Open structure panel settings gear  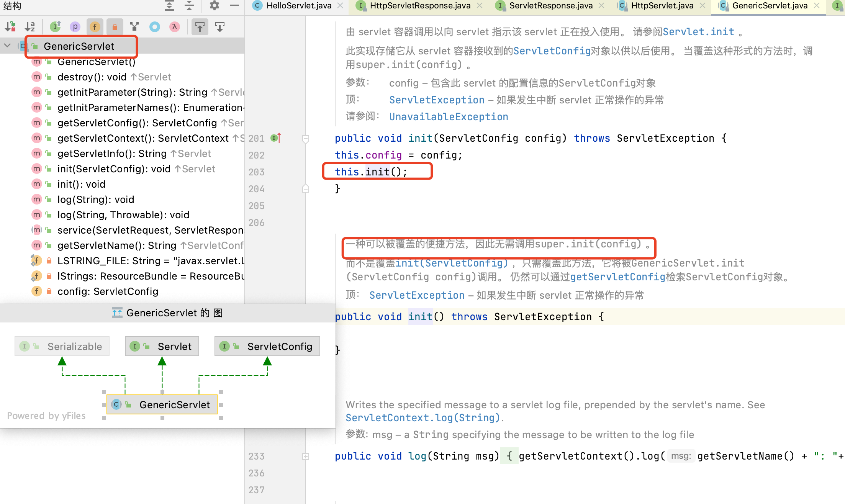[x=215, y=6]
